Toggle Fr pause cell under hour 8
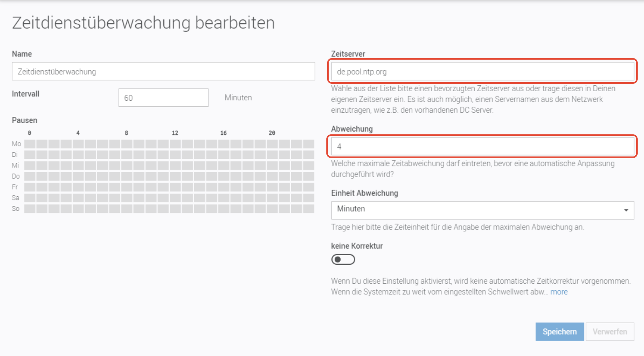644x356 pixels. coord(127,187)
